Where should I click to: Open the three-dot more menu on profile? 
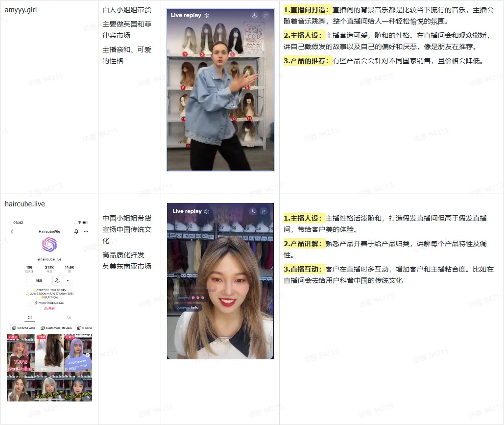click(86, 232)
